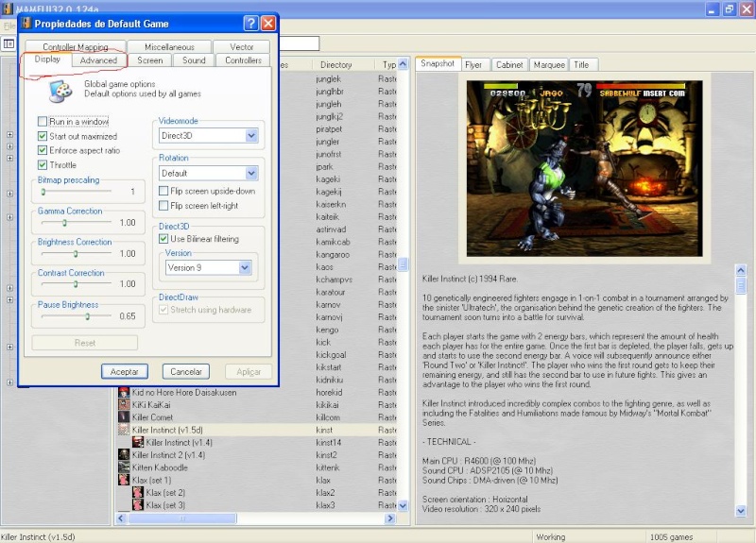Disable the Throttle checkbox
Viewport: 756px width, 543px height.
[x=43, y=164]
